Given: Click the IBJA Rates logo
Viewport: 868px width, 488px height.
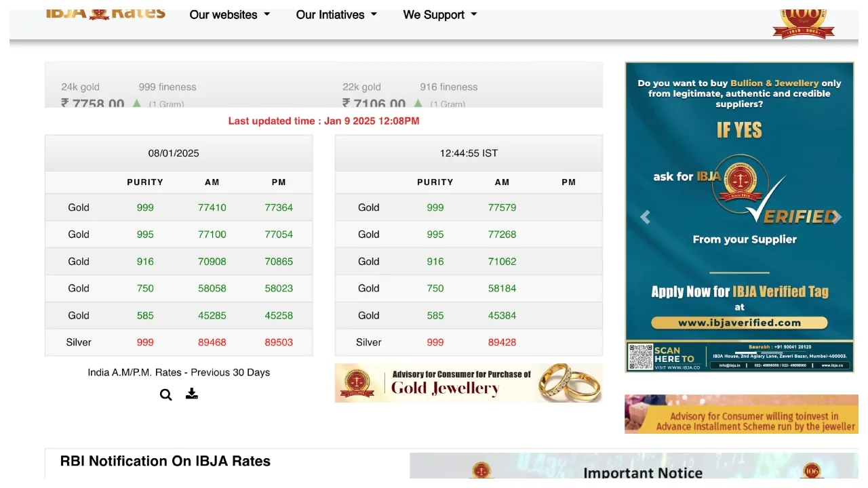Looking at the screenshot, I should (106, 13).
